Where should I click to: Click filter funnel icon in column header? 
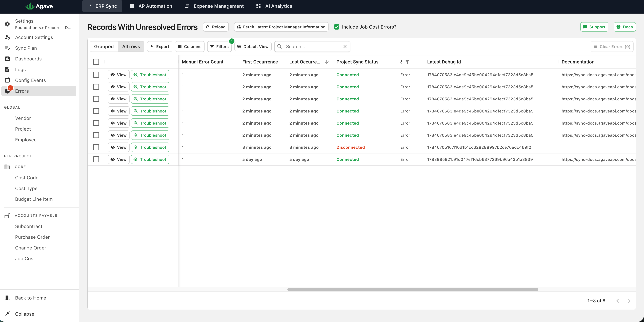407,62
